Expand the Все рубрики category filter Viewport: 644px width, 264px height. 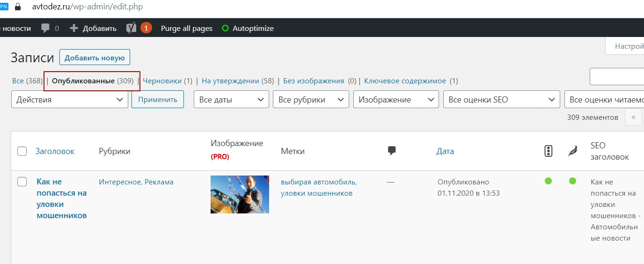click(311, 99)
